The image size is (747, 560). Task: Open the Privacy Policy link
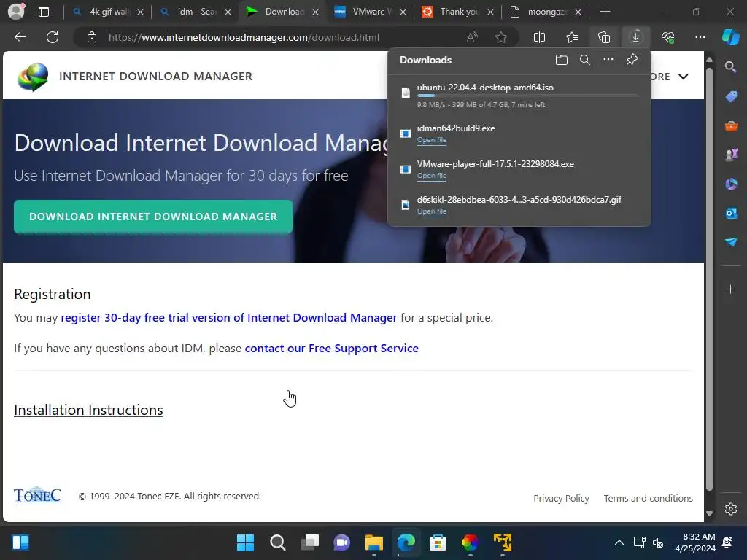pos(561,498)
